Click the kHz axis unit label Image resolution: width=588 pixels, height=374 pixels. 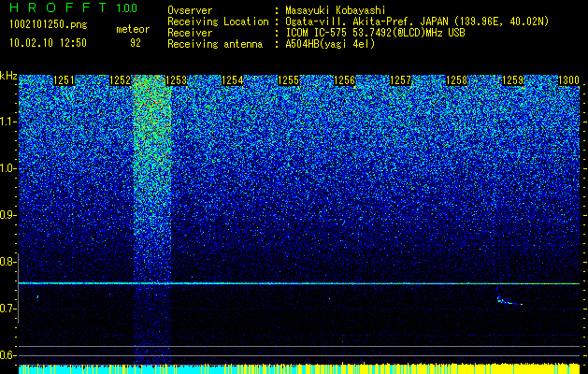click(8, 76)
